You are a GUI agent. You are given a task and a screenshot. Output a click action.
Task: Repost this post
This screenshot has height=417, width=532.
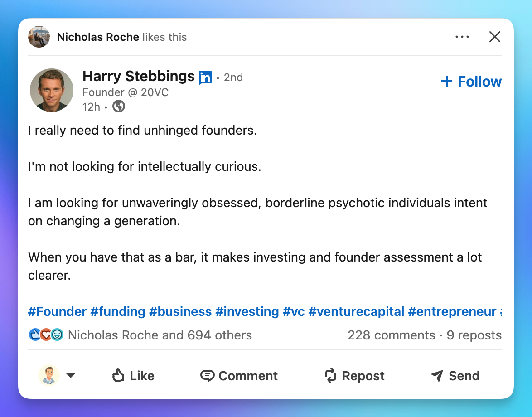pyautogui.click(x=355, y=376)
